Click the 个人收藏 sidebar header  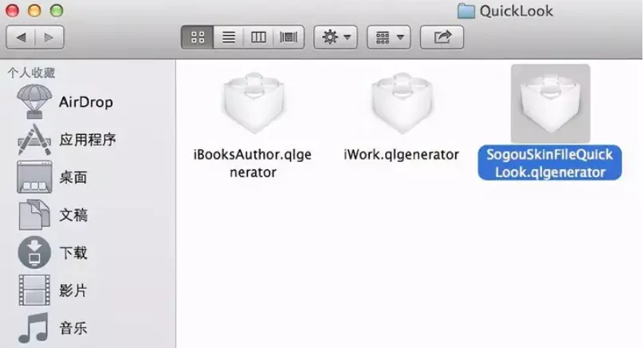pyautogui.click(x=31, y=73)
